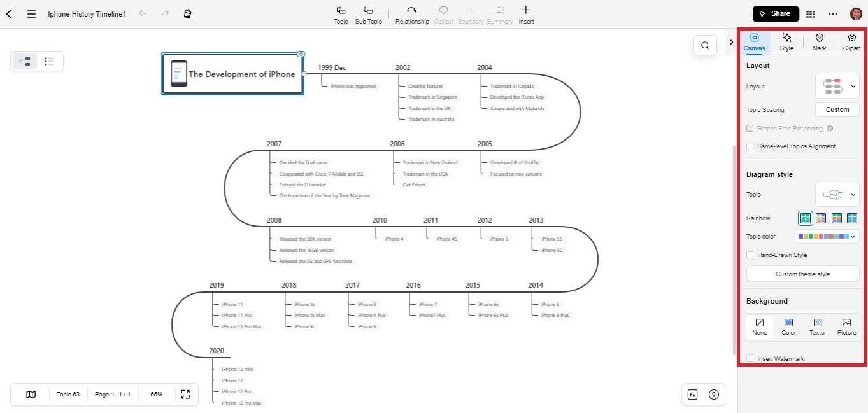Click the Share button
This screenshot has height=413, width=868.
click(x=776, y=13)
